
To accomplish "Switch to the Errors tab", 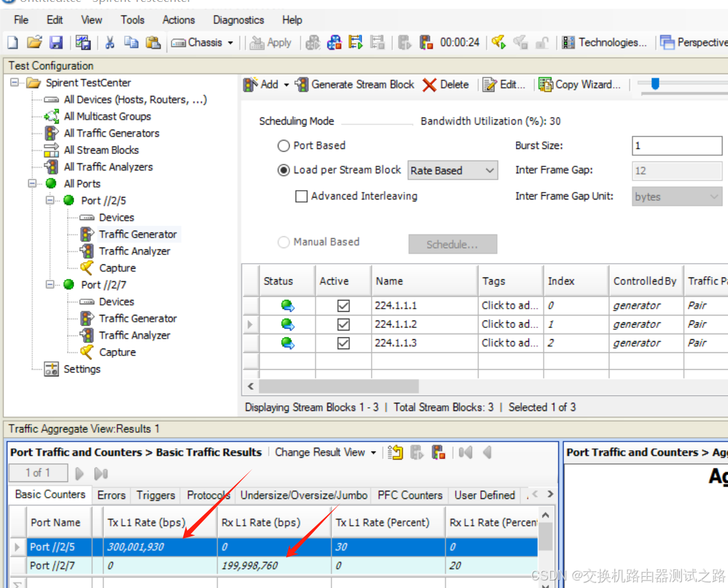I will (x=112, y=495).
